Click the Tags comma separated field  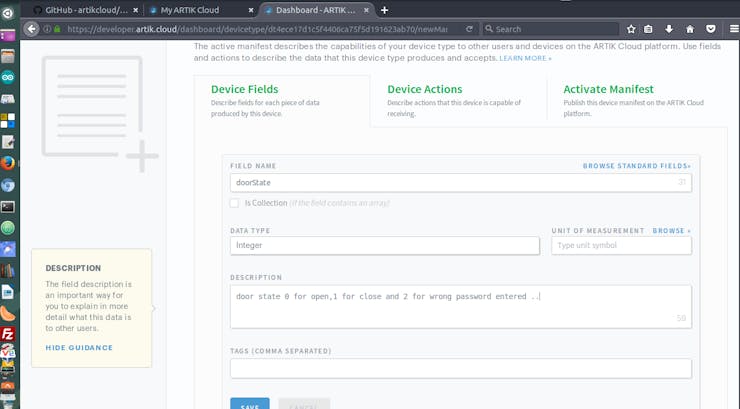tap(461, 368)
